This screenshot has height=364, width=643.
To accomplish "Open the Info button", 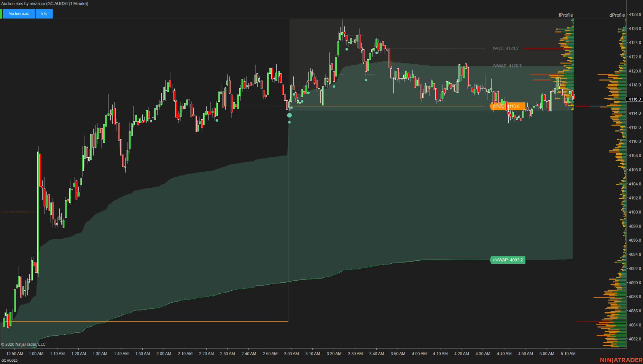I will 44,14.
